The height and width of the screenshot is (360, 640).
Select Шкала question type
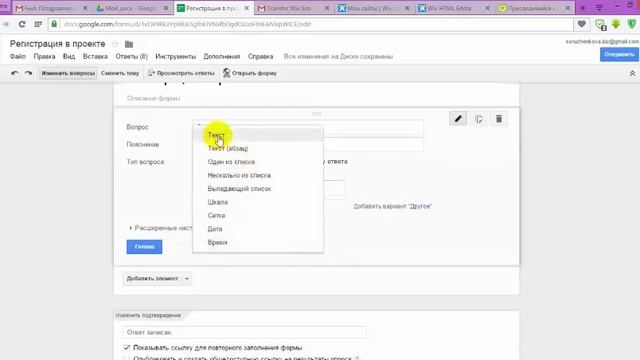point(258,202)
